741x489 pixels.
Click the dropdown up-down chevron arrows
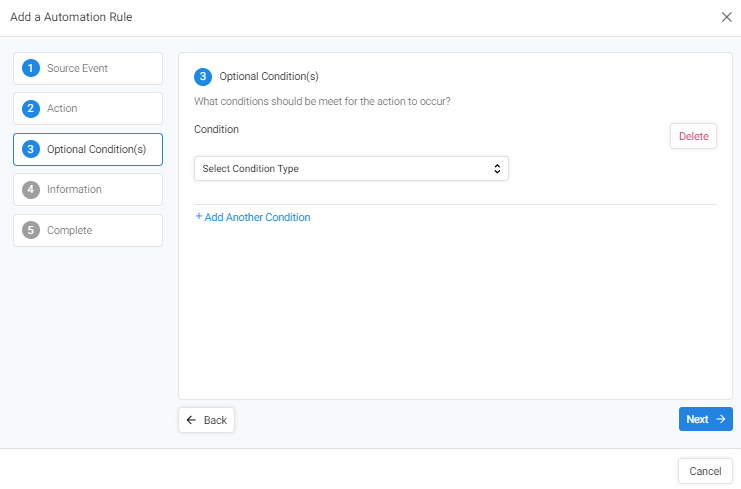tap(497, 169)
